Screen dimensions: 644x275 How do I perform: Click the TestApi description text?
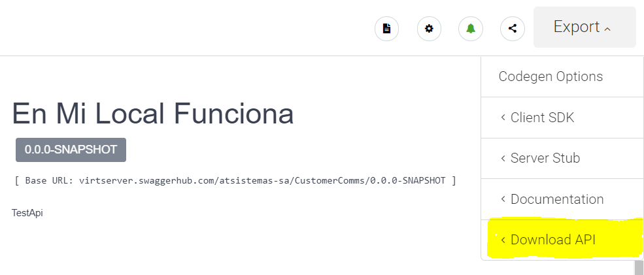(27, 213)
